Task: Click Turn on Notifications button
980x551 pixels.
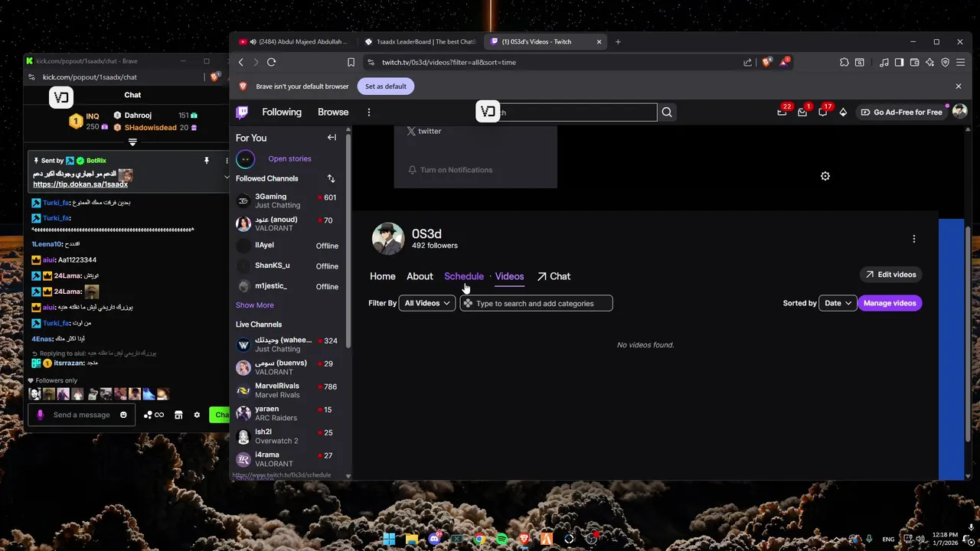Action: click(450, 170)
